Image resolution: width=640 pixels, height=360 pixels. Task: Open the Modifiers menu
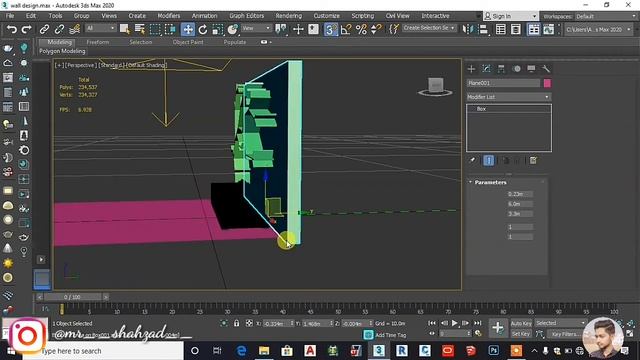click(169, 16)
